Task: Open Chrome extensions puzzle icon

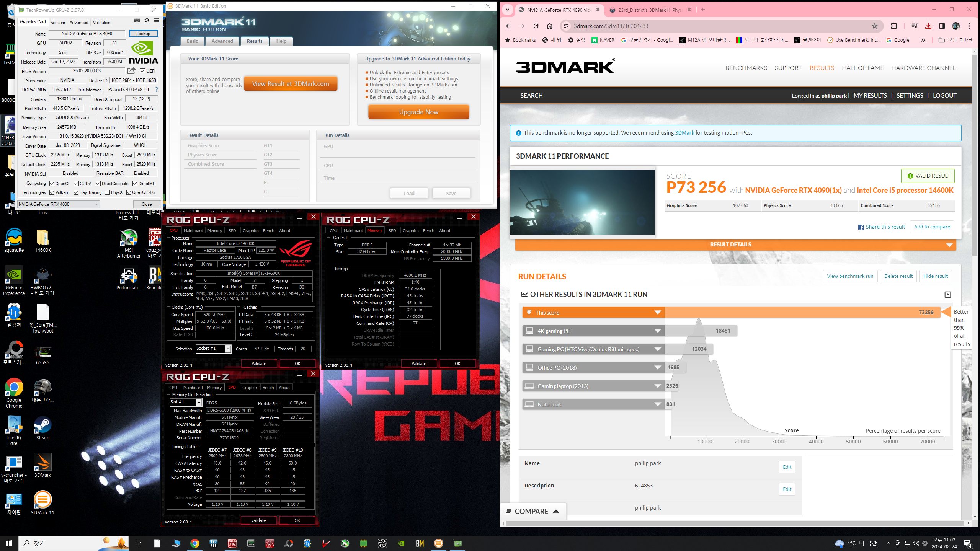Action: tap(894, 26)
